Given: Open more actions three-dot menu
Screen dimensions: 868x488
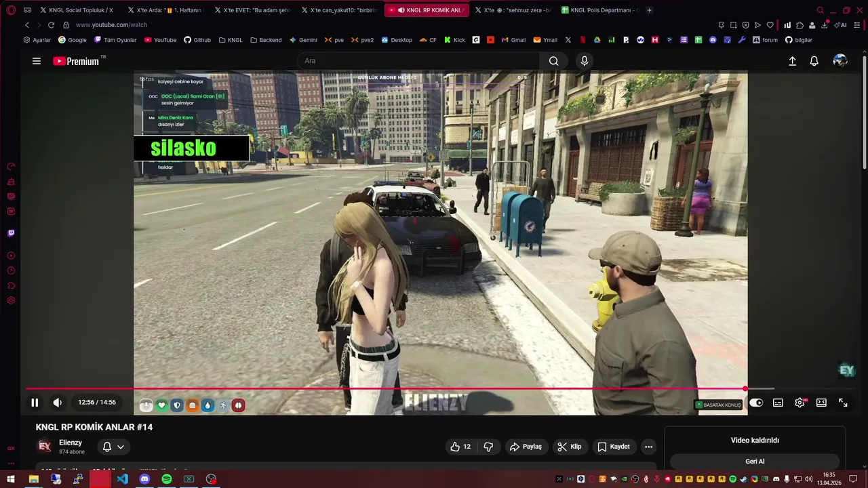Looking at the screenshot, I should (x=648, y=447).
